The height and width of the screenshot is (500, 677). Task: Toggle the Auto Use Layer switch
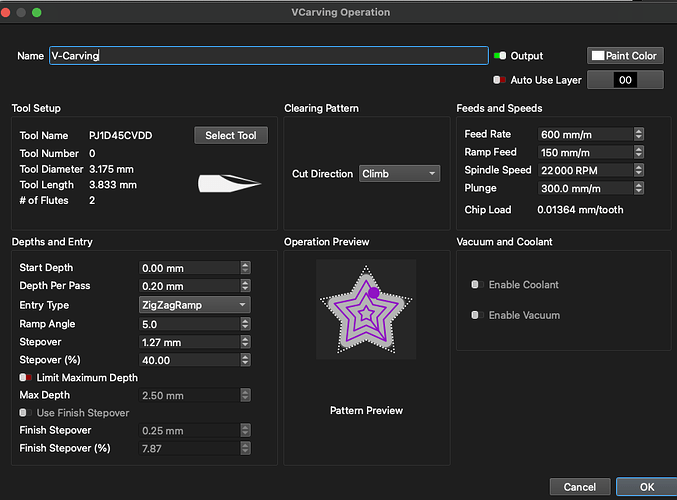(500, 80)
